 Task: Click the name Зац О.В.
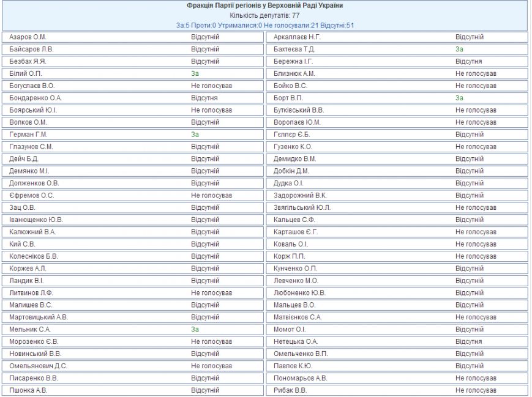23,208
